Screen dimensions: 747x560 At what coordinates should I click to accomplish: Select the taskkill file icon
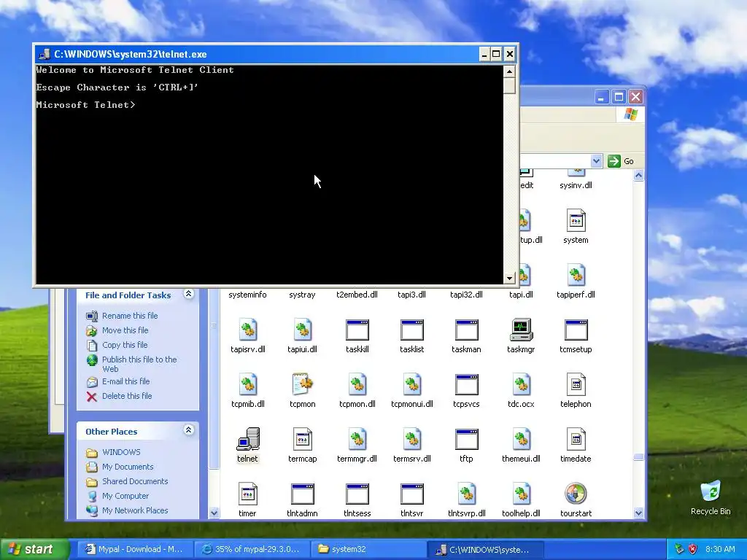[357, 330]
